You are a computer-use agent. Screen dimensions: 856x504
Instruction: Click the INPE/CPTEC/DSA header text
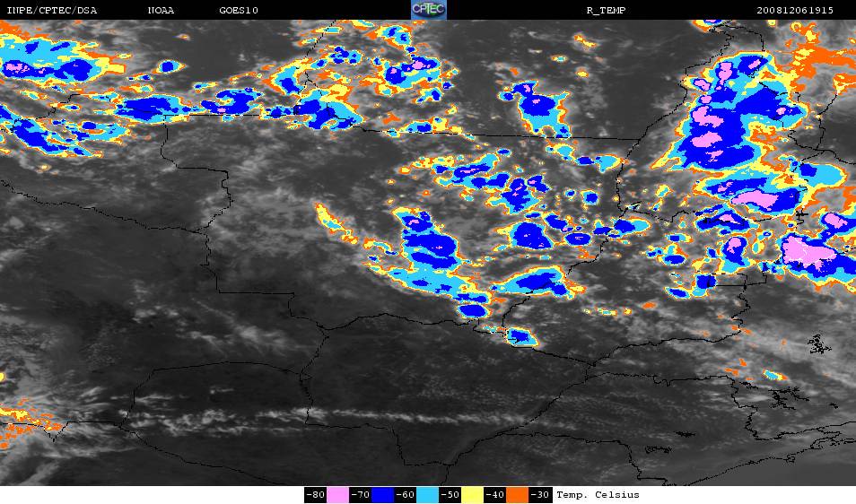[x=52, y=11]
